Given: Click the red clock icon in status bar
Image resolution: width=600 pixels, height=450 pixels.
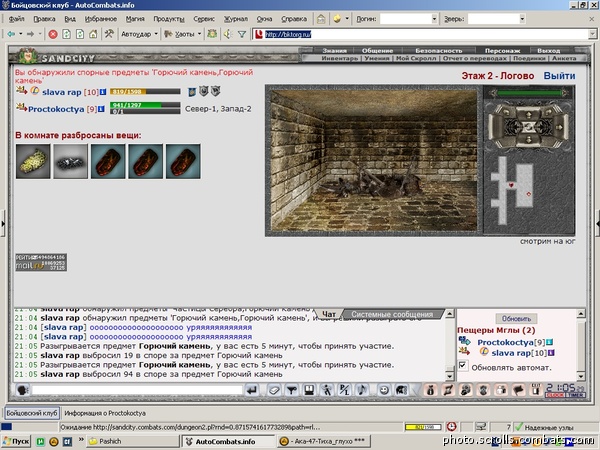Looking at the screenshot, I should click(x=452, y=427).
